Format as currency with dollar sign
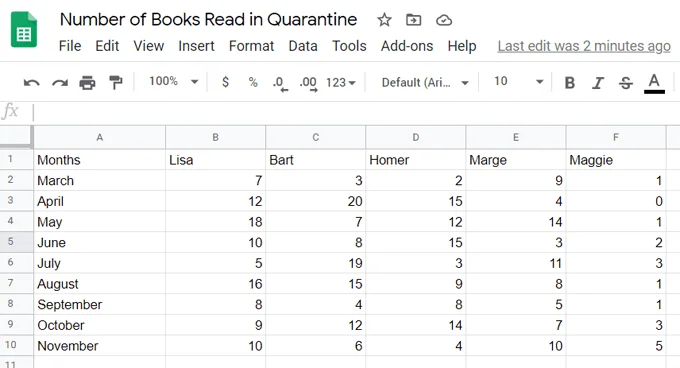 (225, 82)
